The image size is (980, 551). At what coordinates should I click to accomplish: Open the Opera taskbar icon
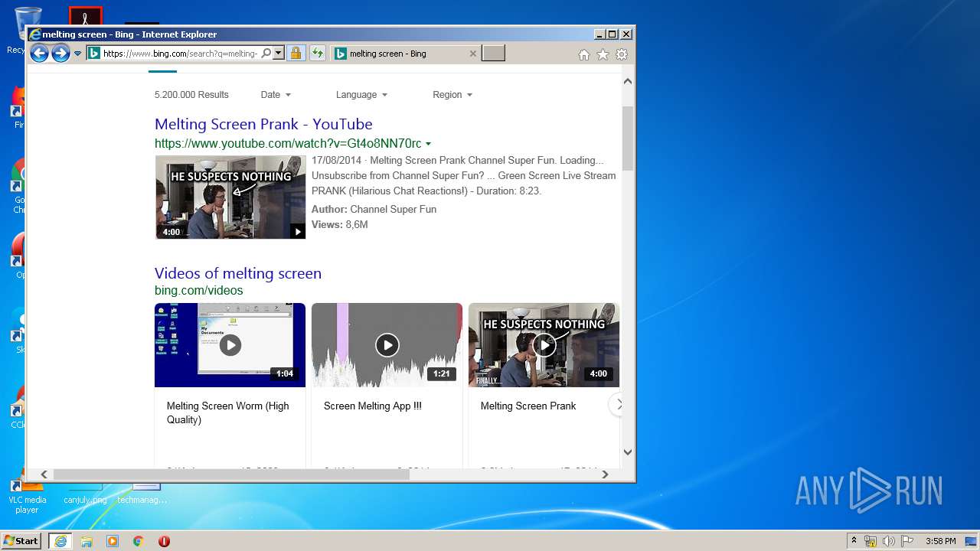164,541
